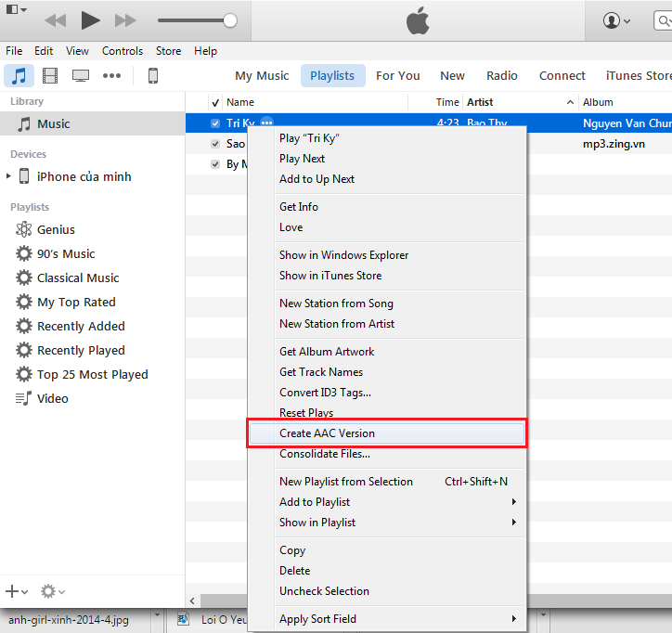The width and height of the screenshot is (672, 633).
Task: Toggle the third song's checkbox
Action: pos(215,164)
